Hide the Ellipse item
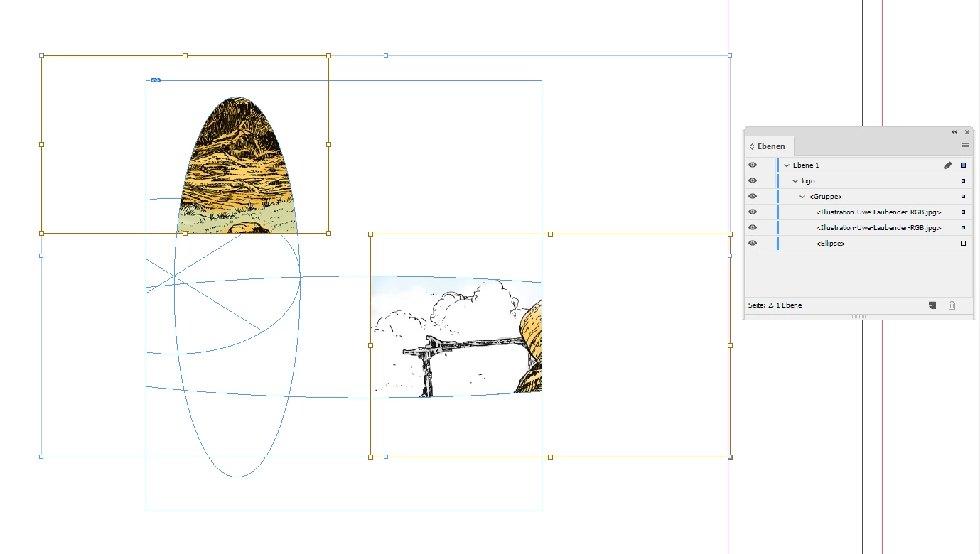The height and width of the screenshot is (554, 980). (753, 244)
